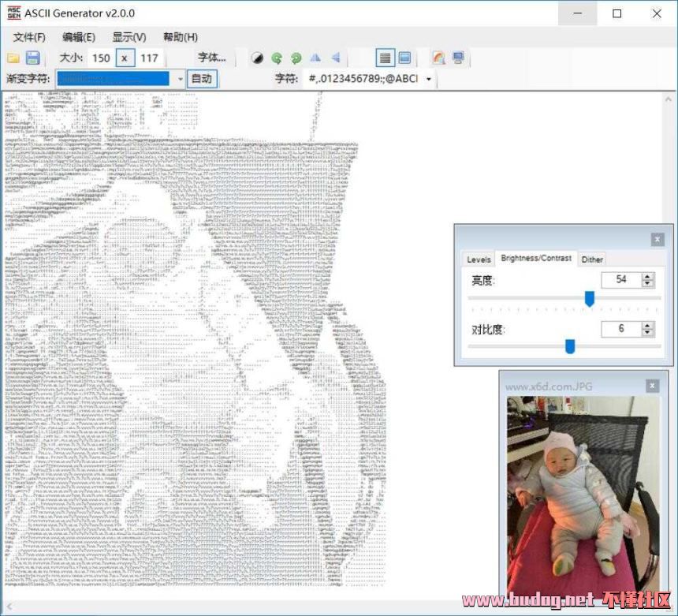Click the brightness value field showing 54
The width and height of the screenshot is (678, 616).
pos(621,280)
